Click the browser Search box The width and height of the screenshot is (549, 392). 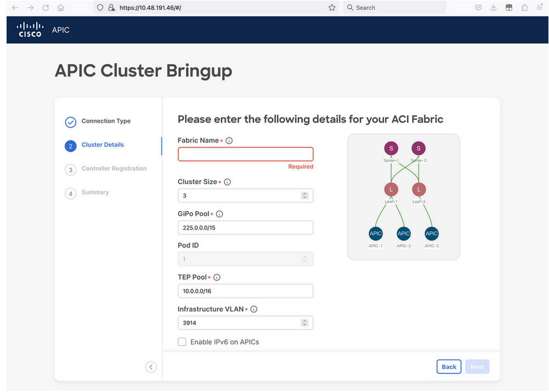(394, 8)
